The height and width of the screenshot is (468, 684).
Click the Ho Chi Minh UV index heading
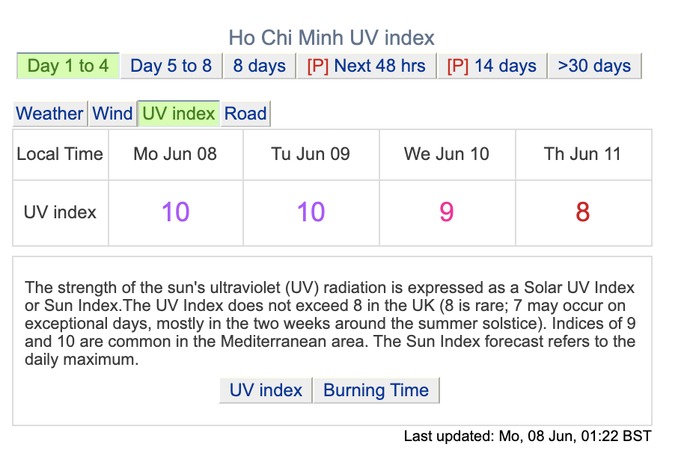(332, 38)
